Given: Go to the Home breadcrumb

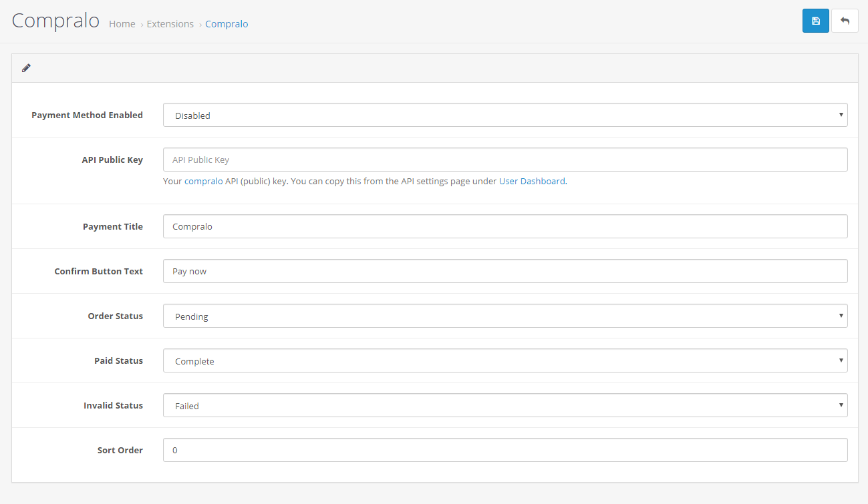Looking at the screenshot, I should 122,24.
